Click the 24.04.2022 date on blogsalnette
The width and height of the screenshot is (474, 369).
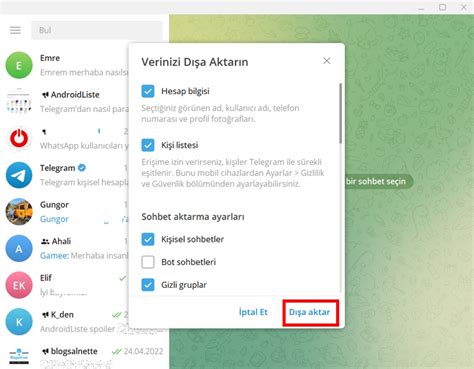143,351
